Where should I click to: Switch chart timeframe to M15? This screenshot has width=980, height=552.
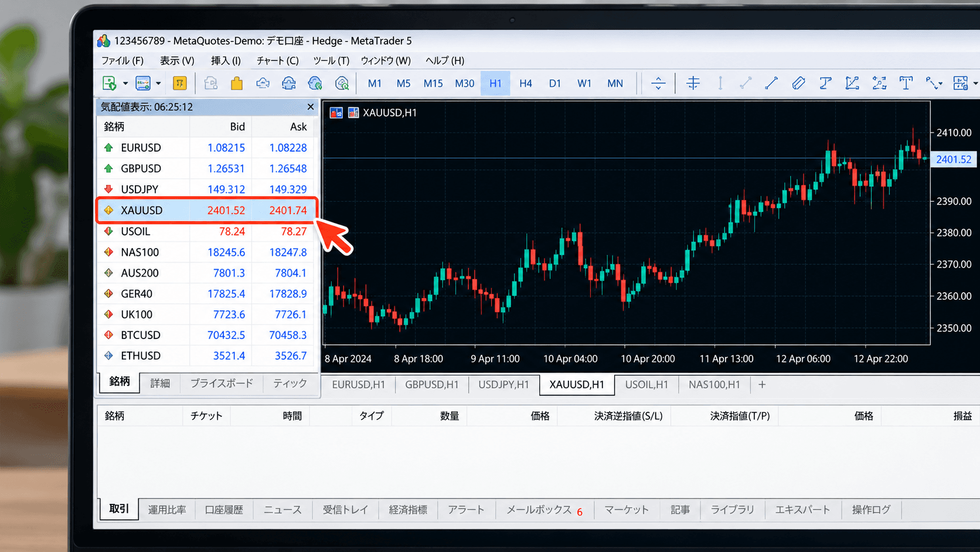tap(433, 83)
